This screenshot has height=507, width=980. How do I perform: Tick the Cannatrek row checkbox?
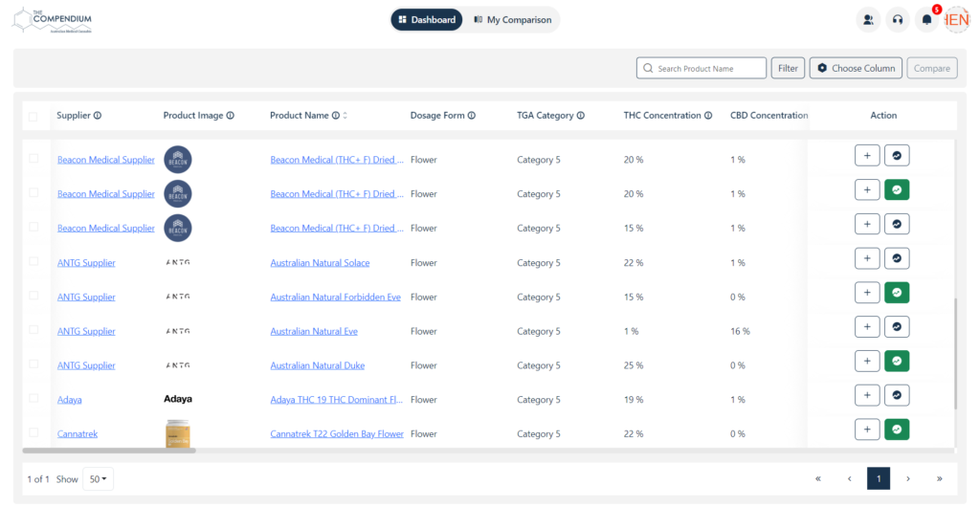33,432
